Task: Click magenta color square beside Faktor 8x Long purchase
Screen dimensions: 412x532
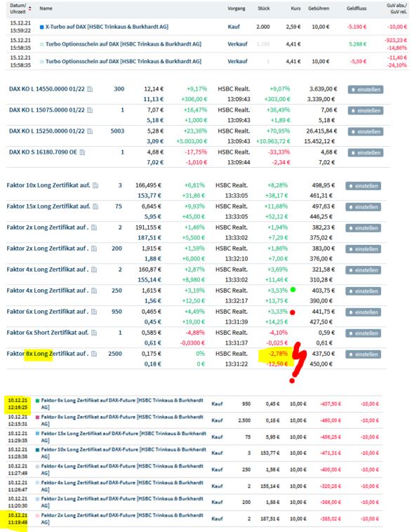Action: coord(37,418)
